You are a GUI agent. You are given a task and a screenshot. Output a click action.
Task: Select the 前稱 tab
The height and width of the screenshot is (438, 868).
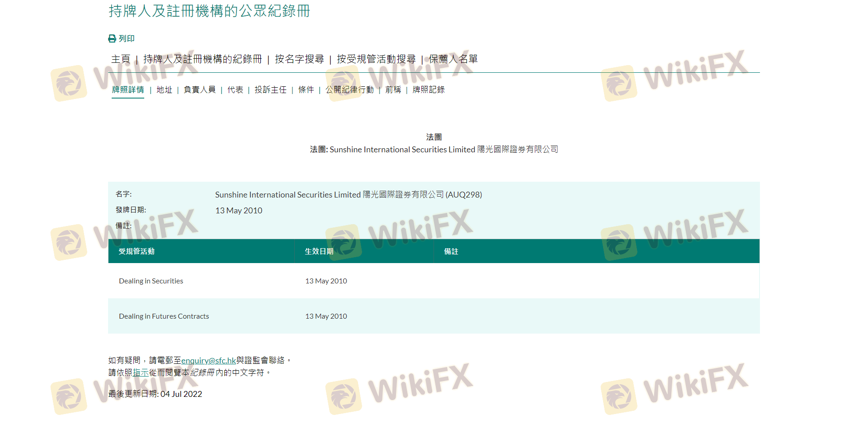393,90
